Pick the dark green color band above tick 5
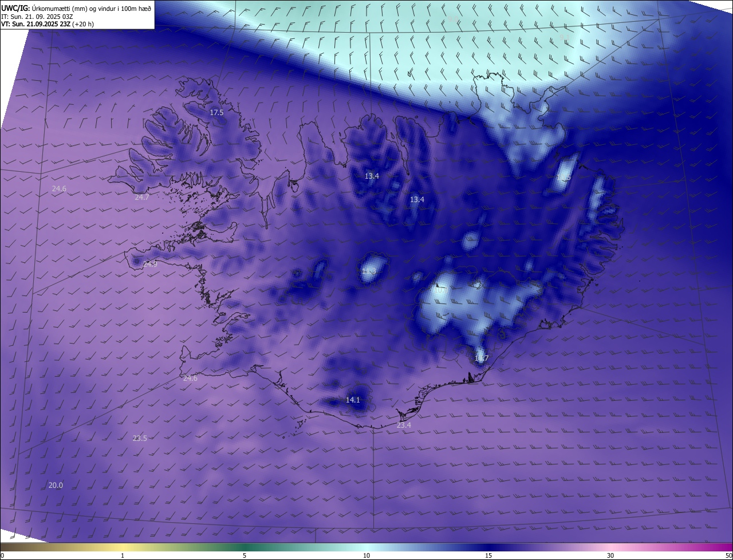The image size is (733, 560). (245, 547)
